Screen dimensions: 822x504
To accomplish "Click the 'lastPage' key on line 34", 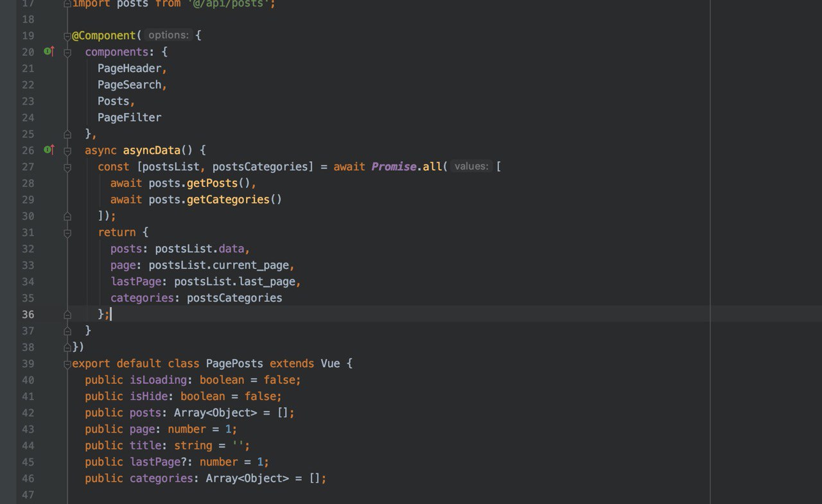I will [x=136, y=281].
